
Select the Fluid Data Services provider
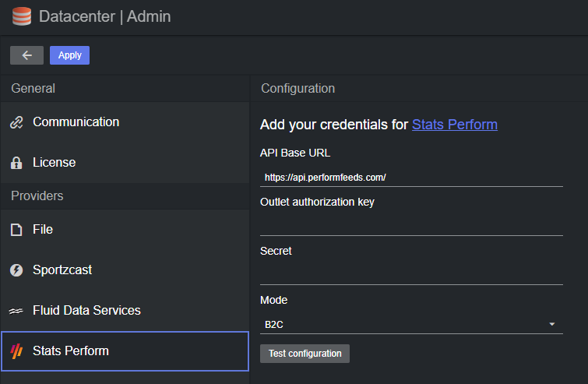(125, 311)
